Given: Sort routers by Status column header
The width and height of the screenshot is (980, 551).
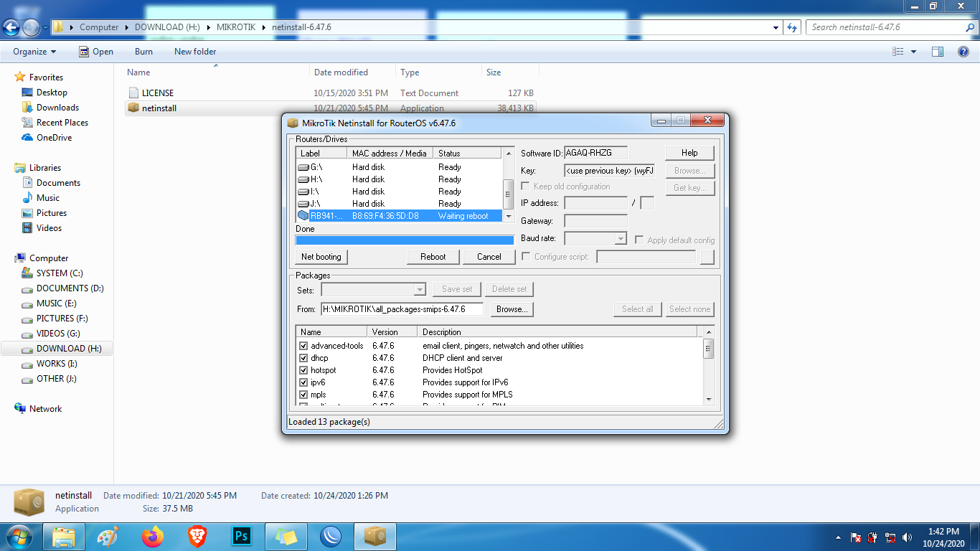Looking at the screenshot, I should [x=467, y=153].
